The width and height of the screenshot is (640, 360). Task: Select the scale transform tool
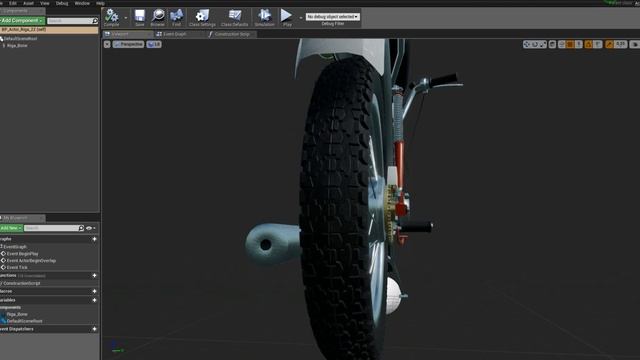click(543, 44)
